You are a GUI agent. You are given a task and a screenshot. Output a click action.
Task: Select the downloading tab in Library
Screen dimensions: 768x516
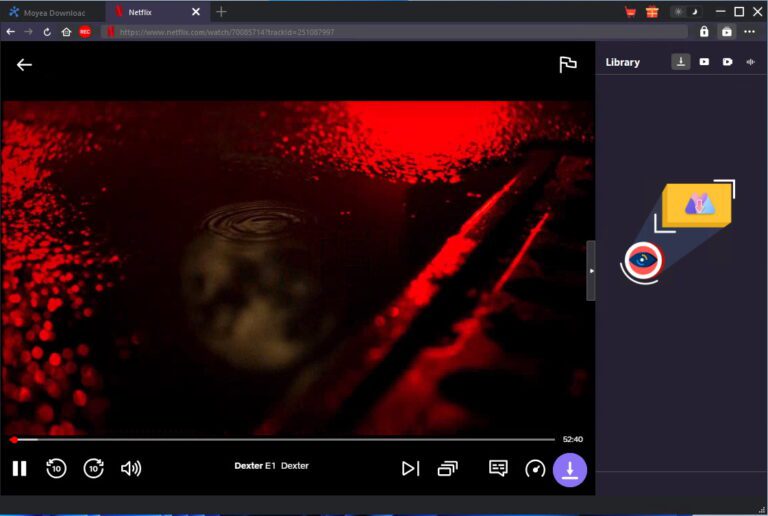click(680, 62)
